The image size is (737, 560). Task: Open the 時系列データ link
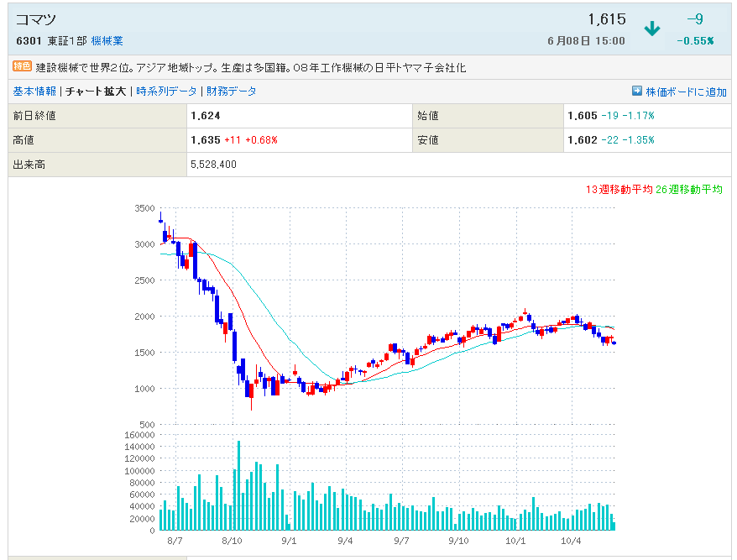click(166, 92)
